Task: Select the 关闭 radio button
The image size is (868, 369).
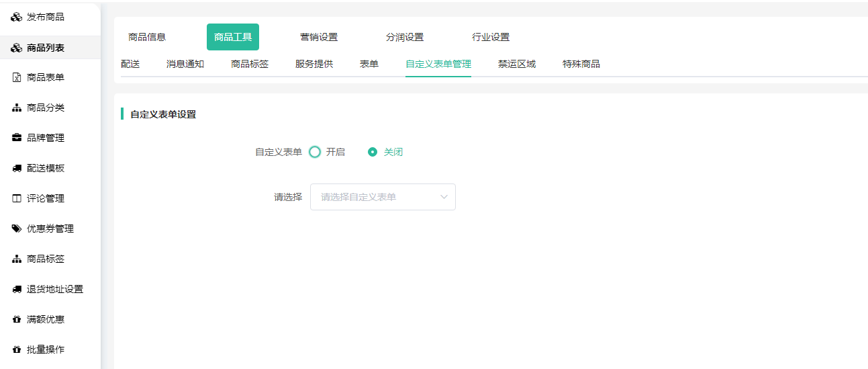Action: click(373, 152)
